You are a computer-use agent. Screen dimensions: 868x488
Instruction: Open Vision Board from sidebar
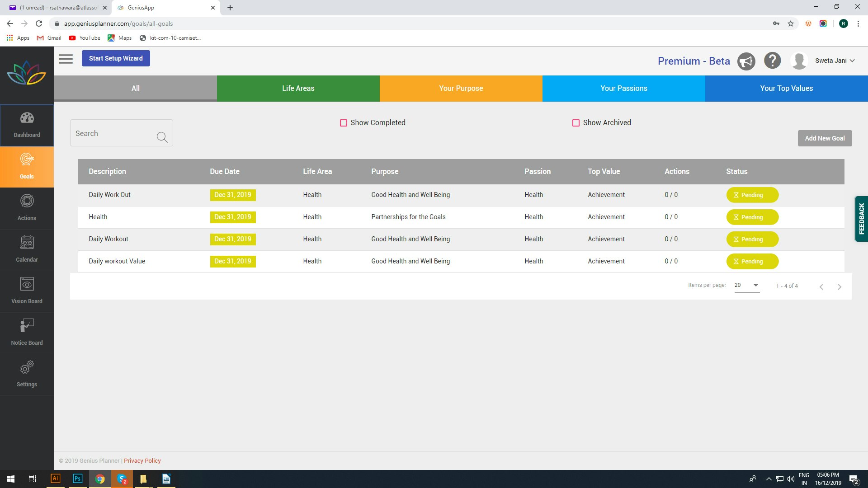coord(27,291)
